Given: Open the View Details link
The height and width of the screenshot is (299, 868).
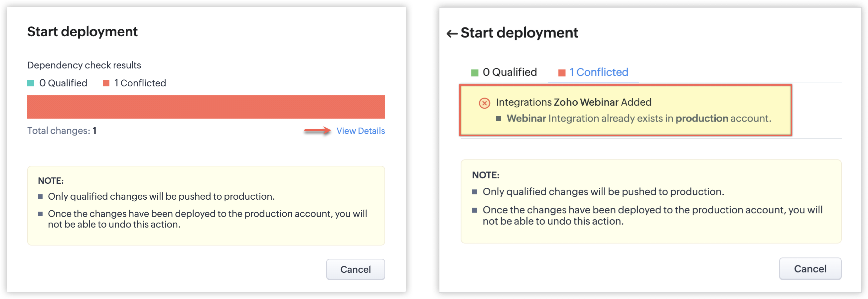Looking at the screenshot, I should (361, 131).
